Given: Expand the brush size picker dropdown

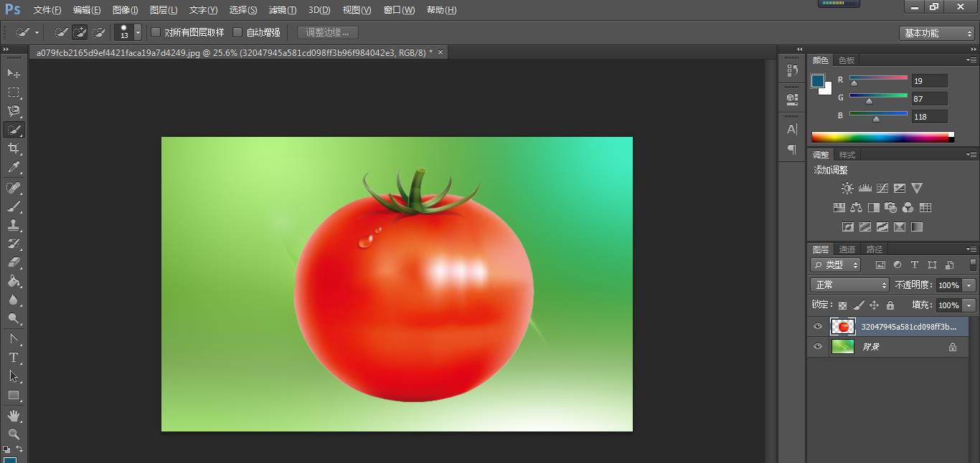Looking at the screenshot, I should click(138, 33).
